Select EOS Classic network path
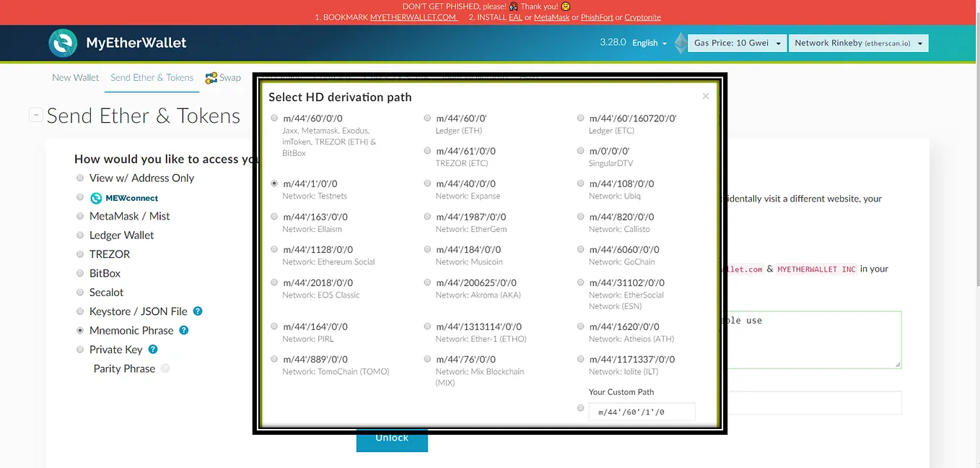Viewport: 980px width, 468px height. (x=274, y=282)
